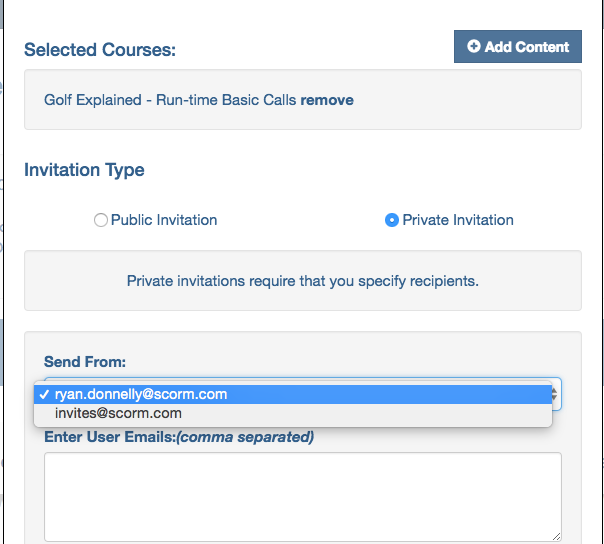Image resolution: width=604 pixels, height=544 pixels.
Task: Select the Private Invitation radio button
Action: pos(392,220)
